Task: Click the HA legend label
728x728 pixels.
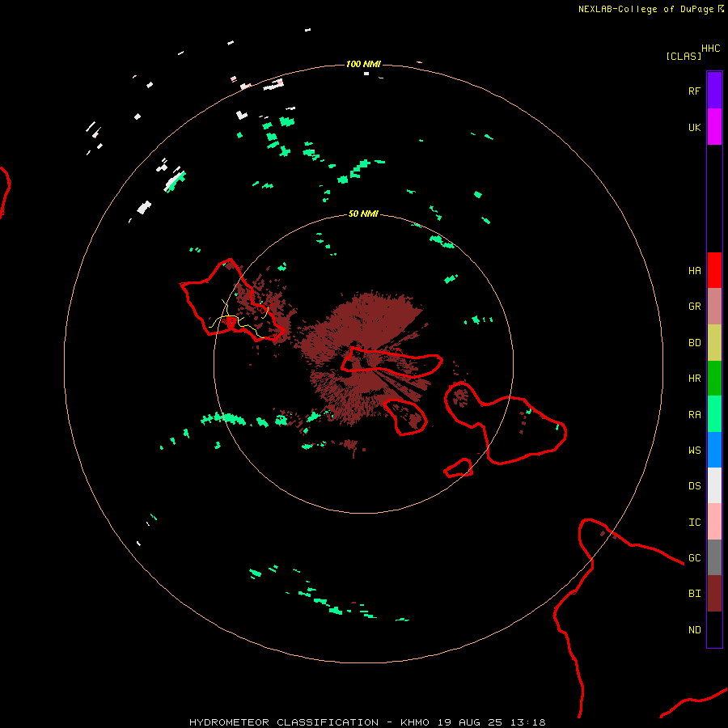Action: (x=695, y=271)
